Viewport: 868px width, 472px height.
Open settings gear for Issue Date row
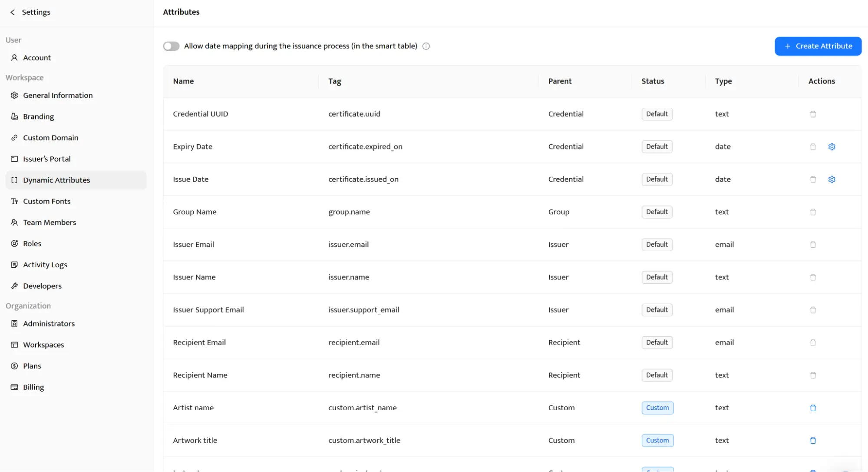832,179
